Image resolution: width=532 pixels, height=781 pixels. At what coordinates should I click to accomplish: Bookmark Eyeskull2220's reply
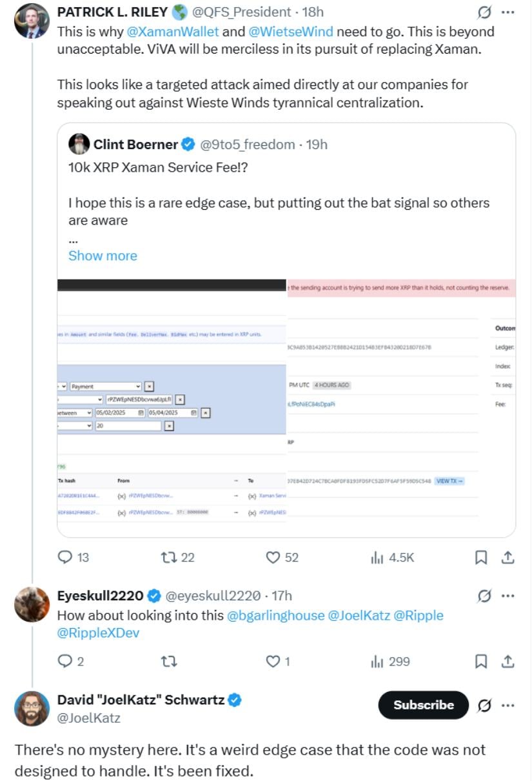pyautogui.click(x=481, y=662)
